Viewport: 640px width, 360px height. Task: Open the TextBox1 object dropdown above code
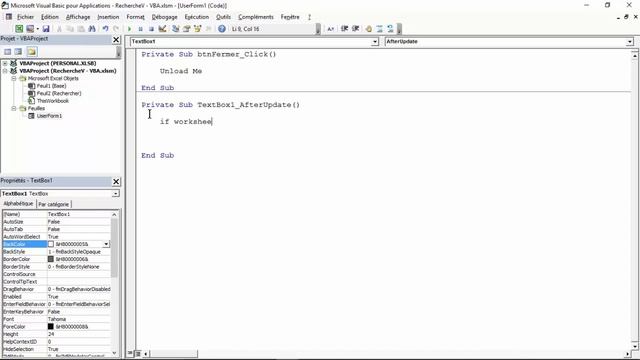[x=375, y=42]
